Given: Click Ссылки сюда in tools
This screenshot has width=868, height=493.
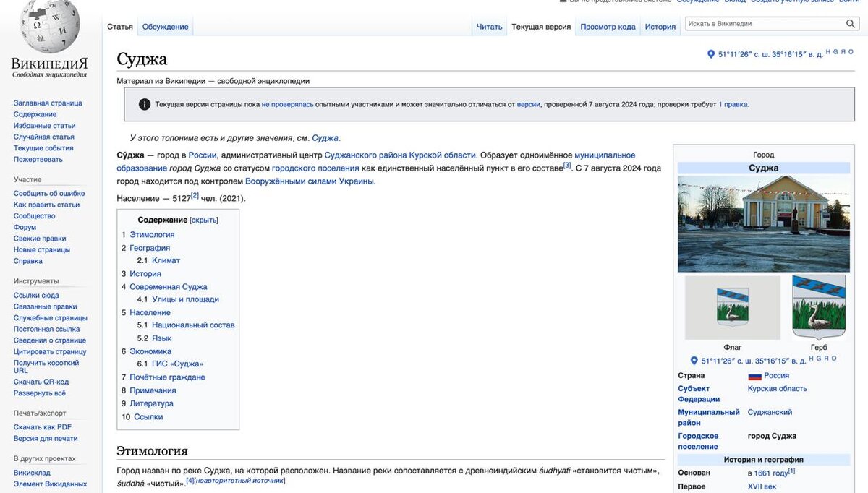Looking at the screenshot, I should 36,295.
